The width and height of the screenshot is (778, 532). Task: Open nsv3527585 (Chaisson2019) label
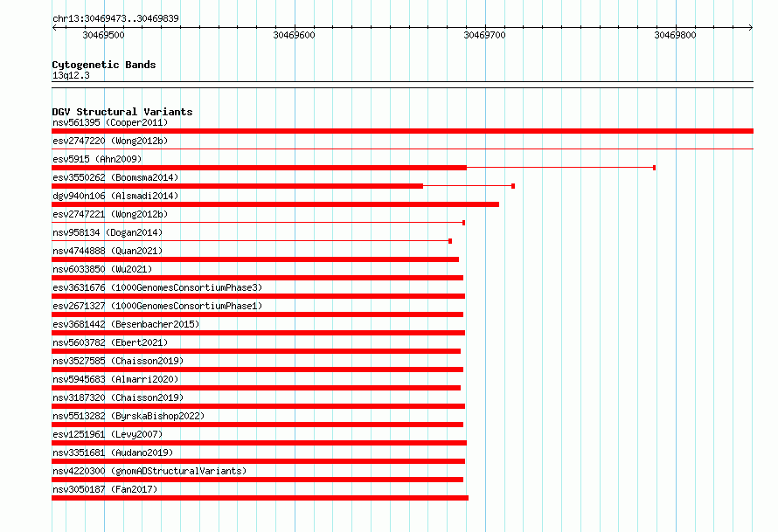118,361
